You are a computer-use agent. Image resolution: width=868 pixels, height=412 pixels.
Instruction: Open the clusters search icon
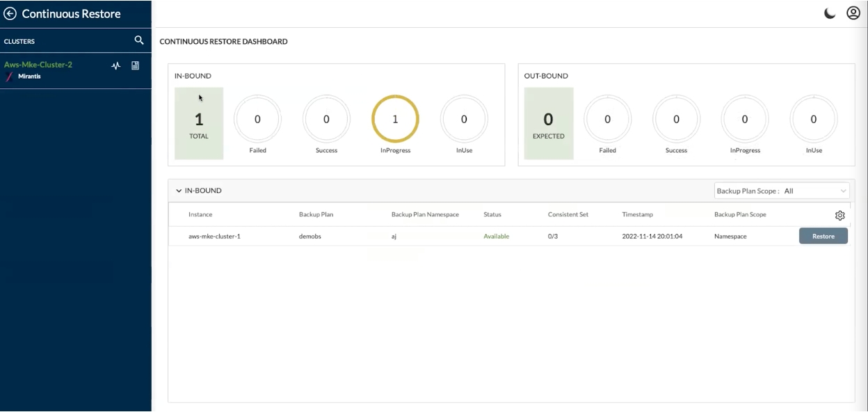point(138,41)
